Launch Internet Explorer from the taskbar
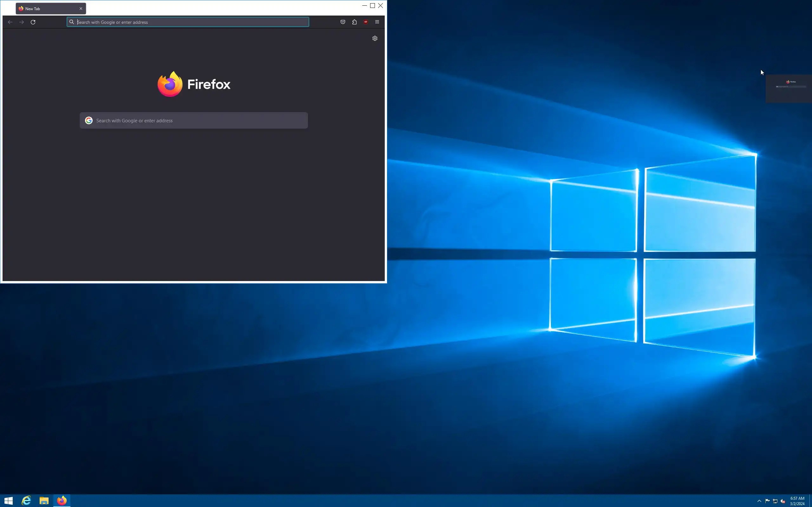812x507 pixels. (x=26, y=501)
